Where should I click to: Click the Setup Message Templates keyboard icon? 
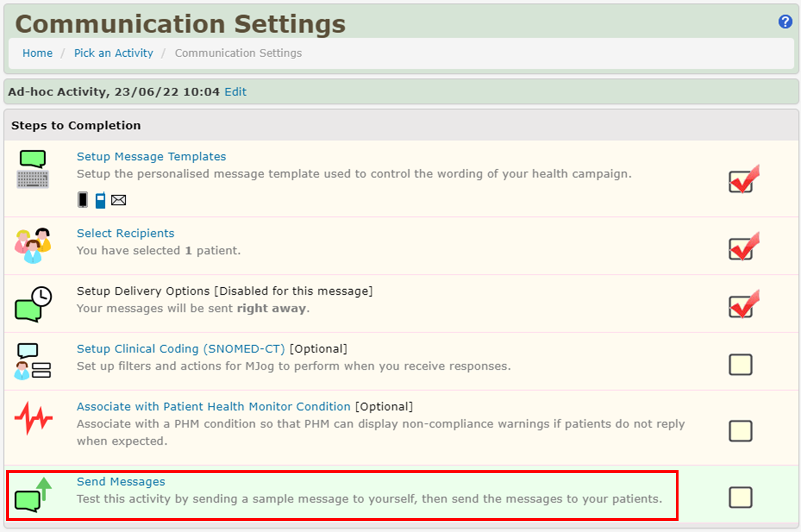pos(33,169)
